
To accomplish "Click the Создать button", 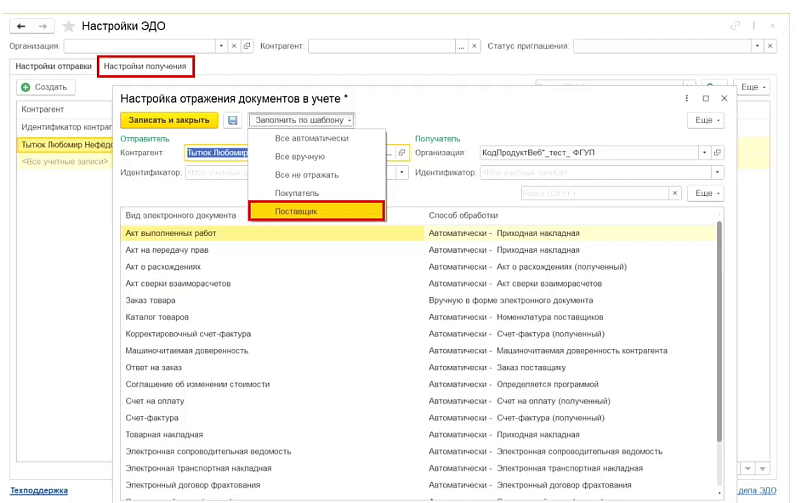I will pyautogui.click(x=46, y=87).
